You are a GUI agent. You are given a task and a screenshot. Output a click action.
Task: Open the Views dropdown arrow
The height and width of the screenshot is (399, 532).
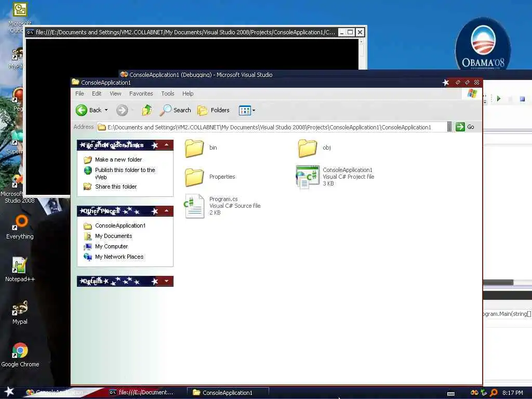click(254, 110)
